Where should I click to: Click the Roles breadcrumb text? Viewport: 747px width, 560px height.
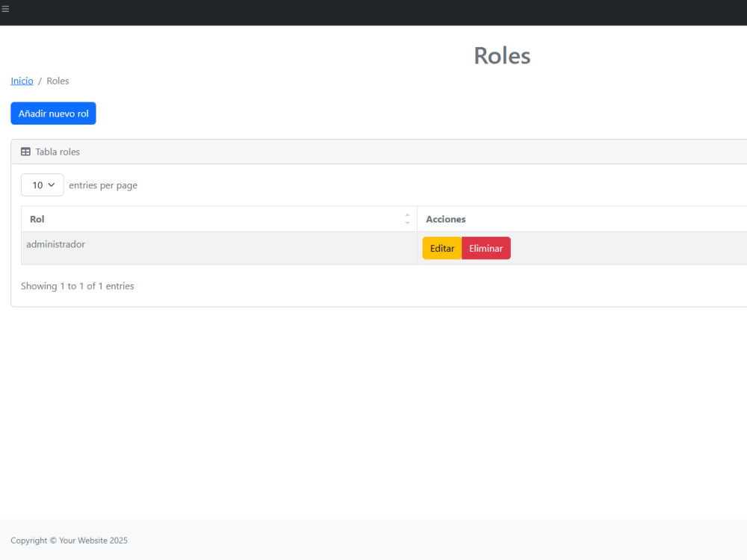[x=58, y=81]
